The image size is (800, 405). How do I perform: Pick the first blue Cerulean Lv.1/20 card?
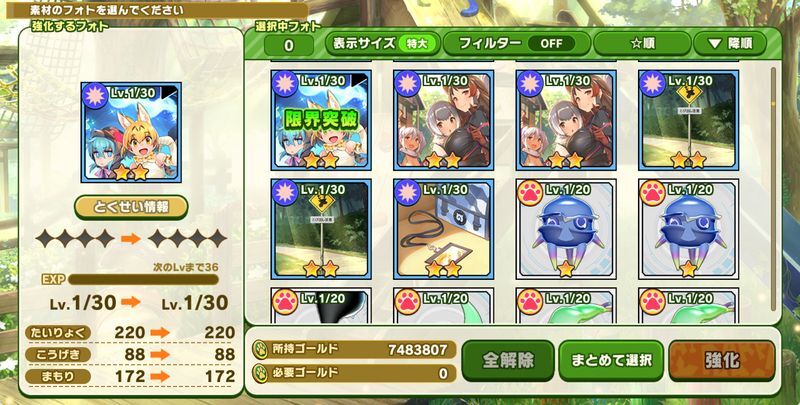566,229
